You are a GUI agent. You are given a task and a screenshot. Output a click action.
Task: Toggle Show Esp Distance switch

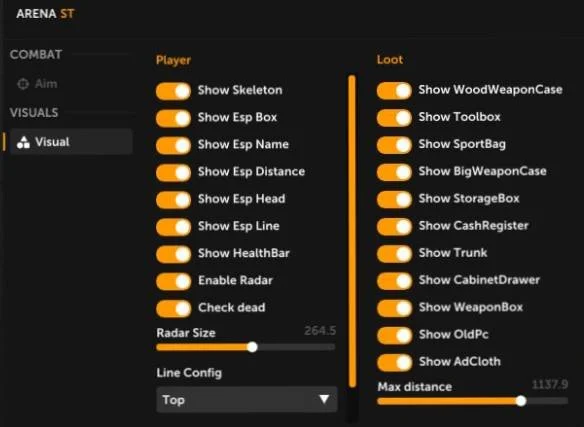173,173
